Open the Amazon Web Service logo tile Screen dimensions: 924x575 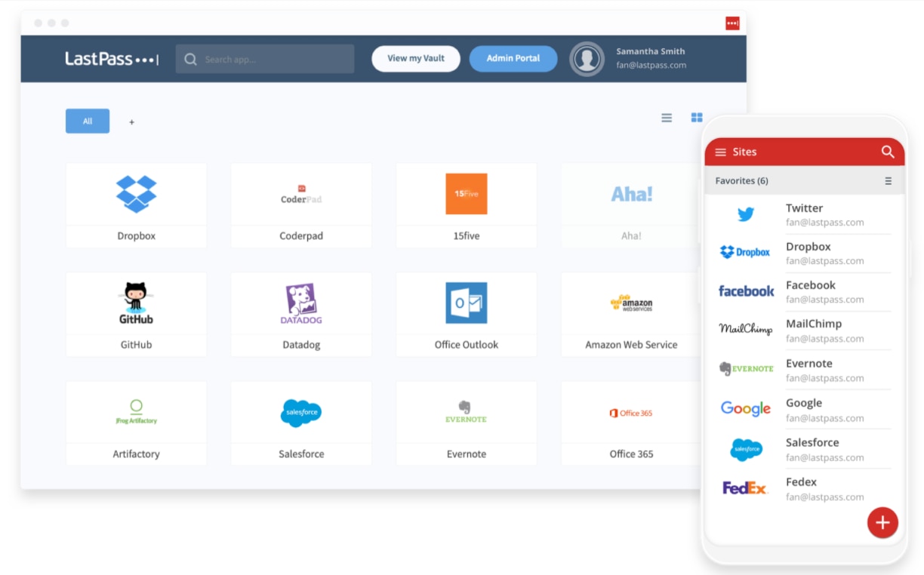point(632,303)
